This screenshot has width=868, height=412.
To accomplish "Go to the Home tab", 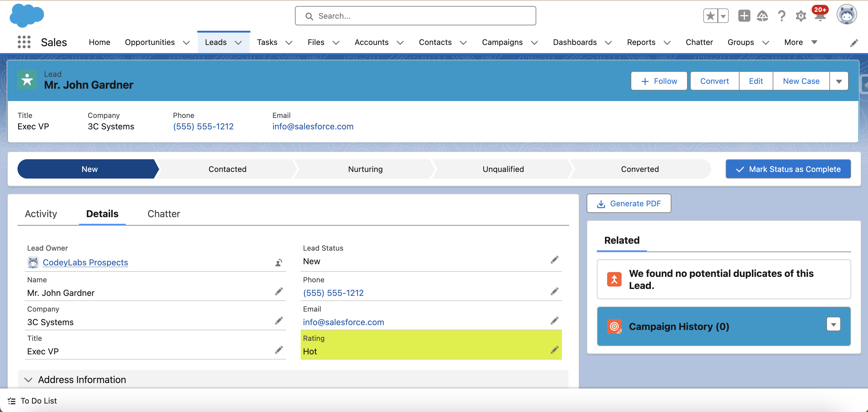I will point(100,42).
